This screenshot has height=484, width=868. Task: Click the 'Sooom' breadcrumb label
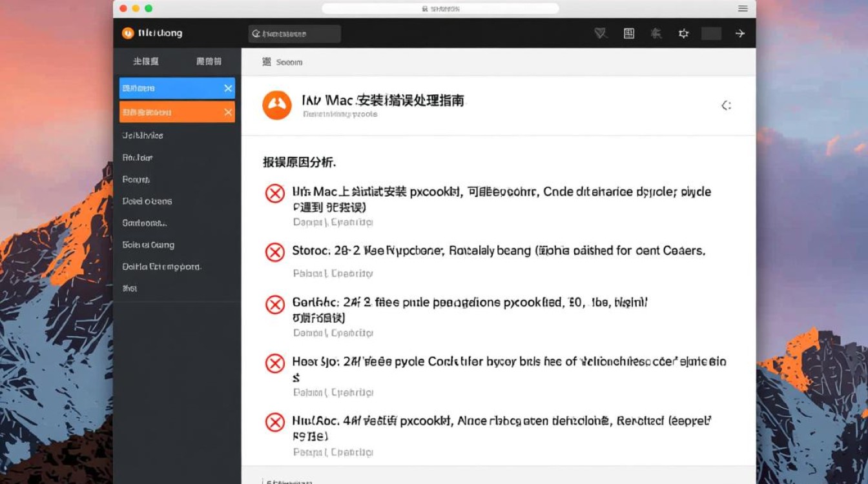click(289, 63)
